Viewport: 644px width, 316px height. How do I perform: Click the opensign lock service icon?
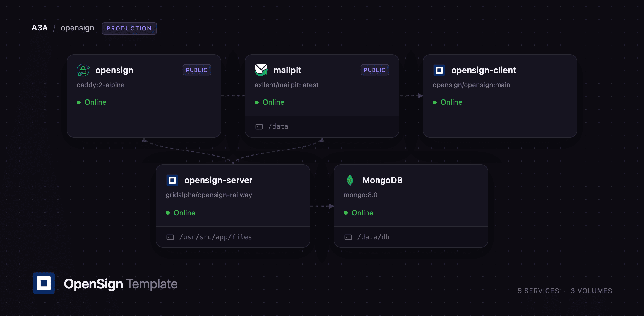pyautogui.click(x=83, y=70)
